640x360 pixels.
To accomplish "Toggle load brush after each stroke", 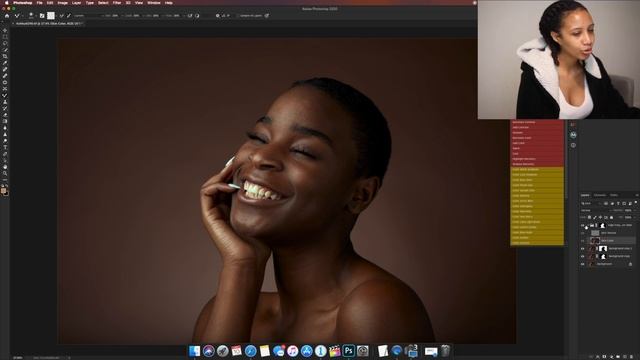I will point(61,16).
